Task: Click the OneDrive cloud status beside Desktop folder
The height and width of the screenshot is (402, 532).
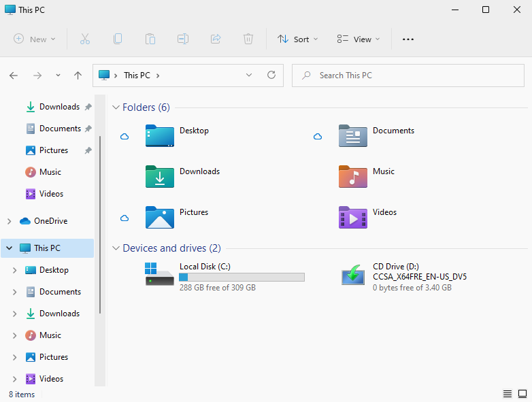Action: [x=124, y=136]
